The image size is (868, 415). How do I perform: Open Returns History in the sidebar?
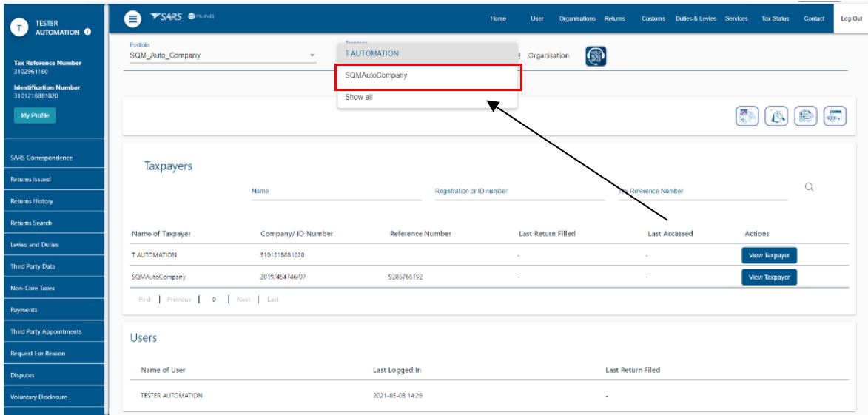[x=54, y=201]
